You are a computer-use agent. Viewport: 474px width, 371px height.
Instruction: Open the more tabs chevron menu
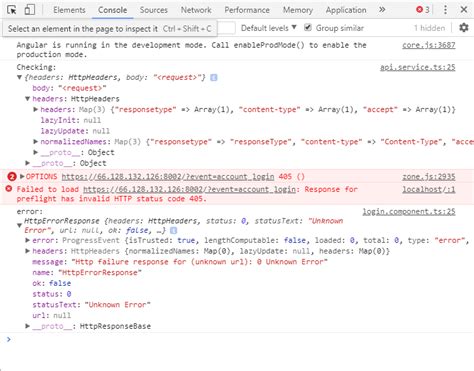382,10
